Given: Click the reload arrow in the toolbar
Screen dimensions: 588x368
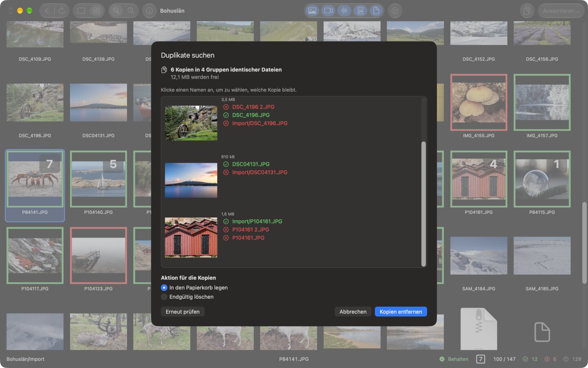Looking at the screenshot, I should pos(62,11).
